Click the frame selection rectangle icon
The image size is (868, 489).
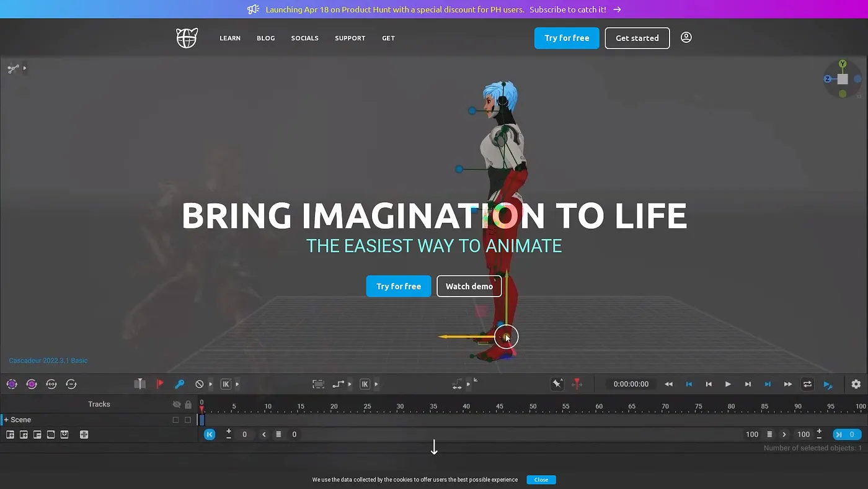coord(318,384)
